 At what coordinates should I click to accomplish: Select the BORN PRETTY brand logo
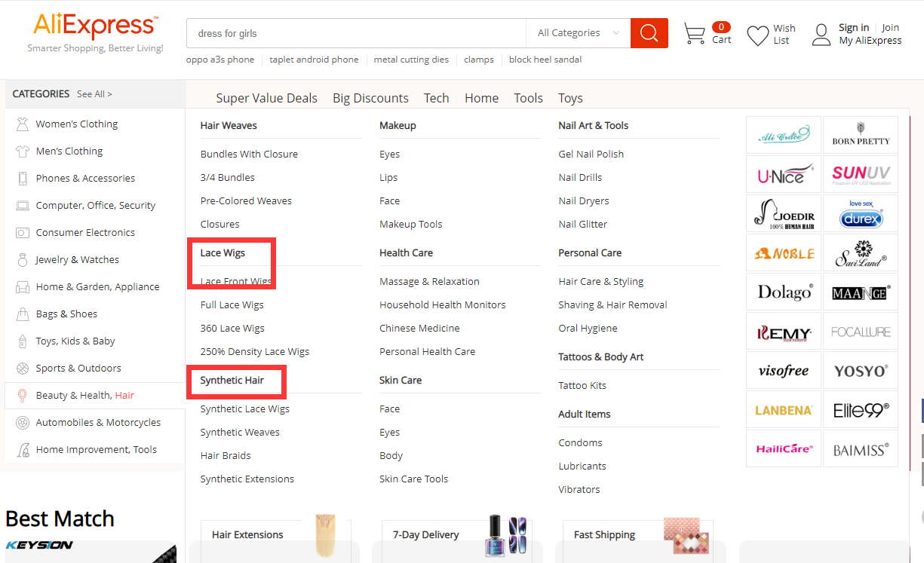point(860,135)
